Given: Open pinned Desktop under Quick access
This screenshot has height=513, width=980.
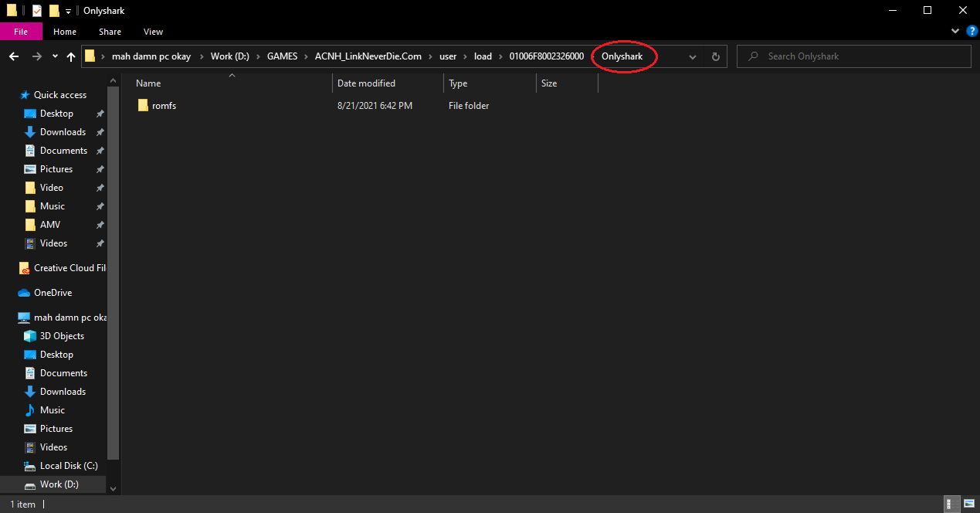Looking at the screenshot, I should [x=56, y=114].
